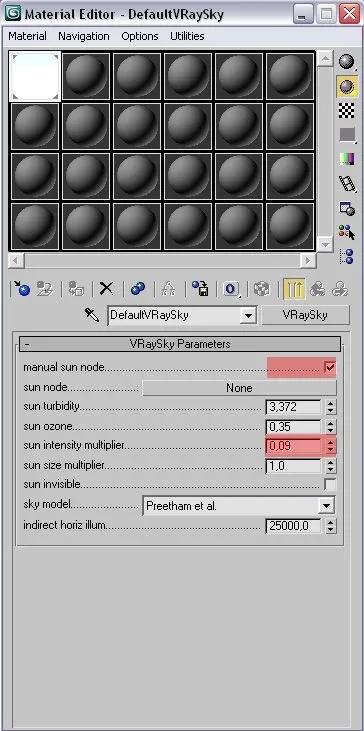Image resolution: width=364 pixels, height=731 pixels.
Task: Click sample slots scroll right arrow
Action: (308, 260)
